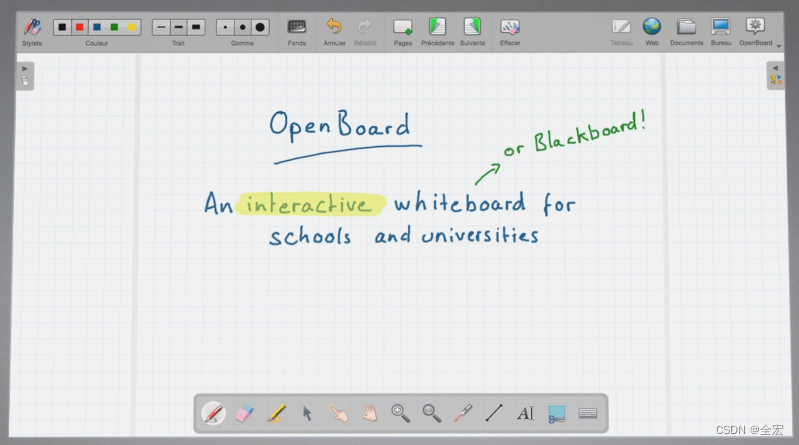
Task: Select the Laser pointer tool
Action: pos(463,413)
